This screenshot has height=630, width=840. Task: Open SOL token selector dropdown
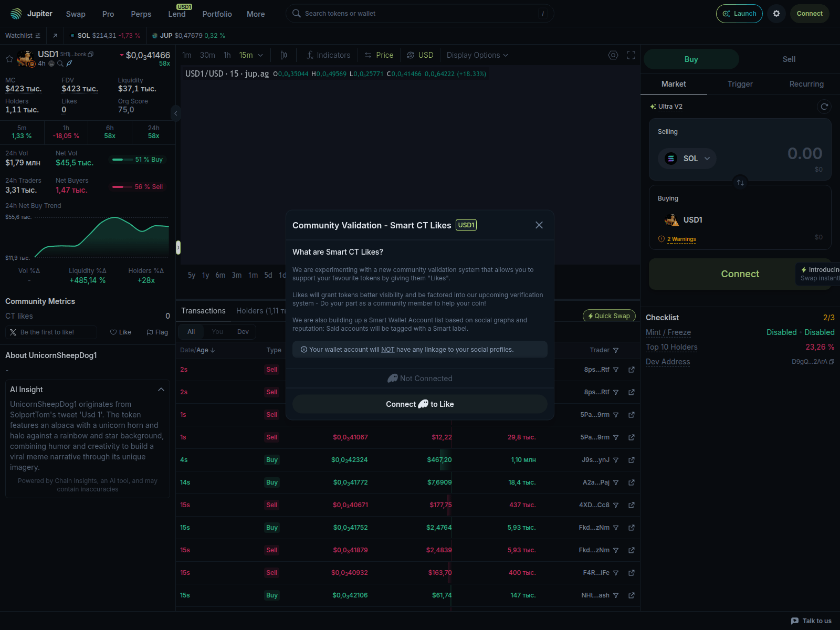687,159
